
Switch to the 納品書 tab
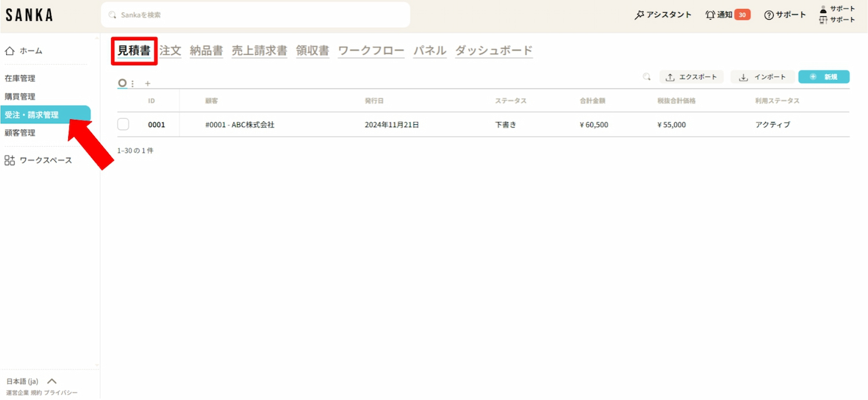[x=207, y=51]
